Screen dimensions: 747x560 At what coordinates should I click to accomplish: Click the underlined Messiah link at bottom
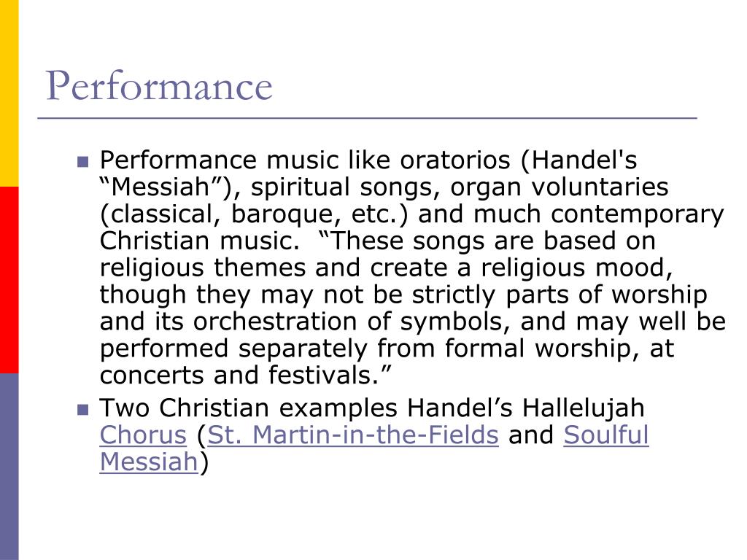pos(149,462)
